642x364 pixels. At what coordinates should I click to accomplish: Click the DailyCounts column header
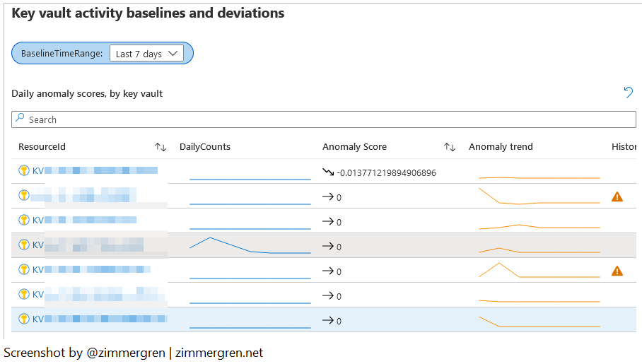pos(204,147)
